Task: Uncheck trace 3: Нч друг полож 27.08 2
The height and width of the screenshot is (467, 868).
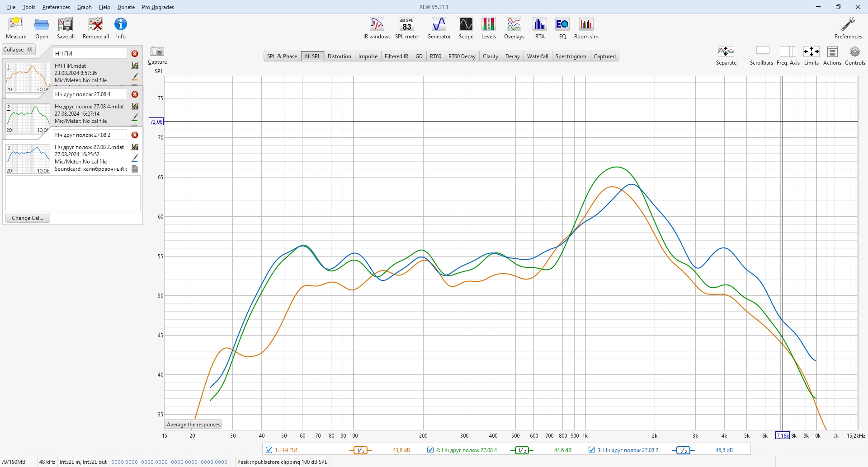Action: pyautogui.click(x=592, y=450)
